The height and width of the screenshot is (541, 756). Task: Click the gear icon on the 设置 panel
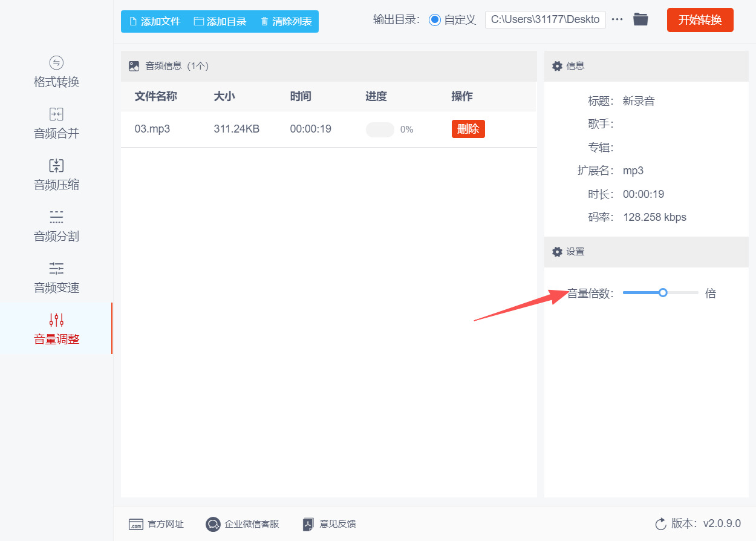pyautogui.click(x=558, y=252)
